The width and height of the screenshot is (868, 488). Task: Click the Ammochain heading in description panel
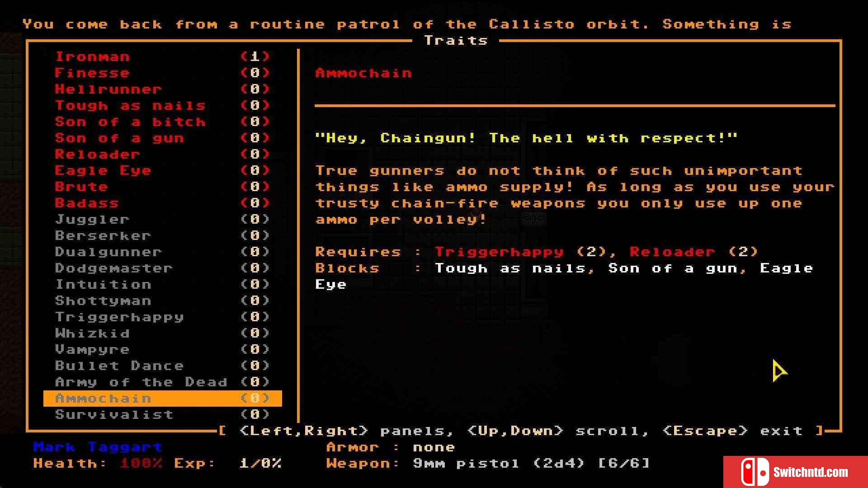click(x=363, y=73)
